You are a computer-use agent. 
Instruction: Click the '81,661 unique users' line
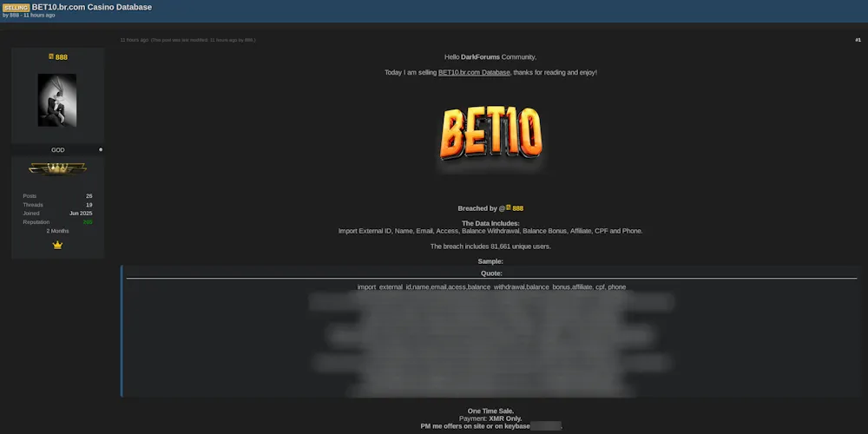tap(490, 247)
